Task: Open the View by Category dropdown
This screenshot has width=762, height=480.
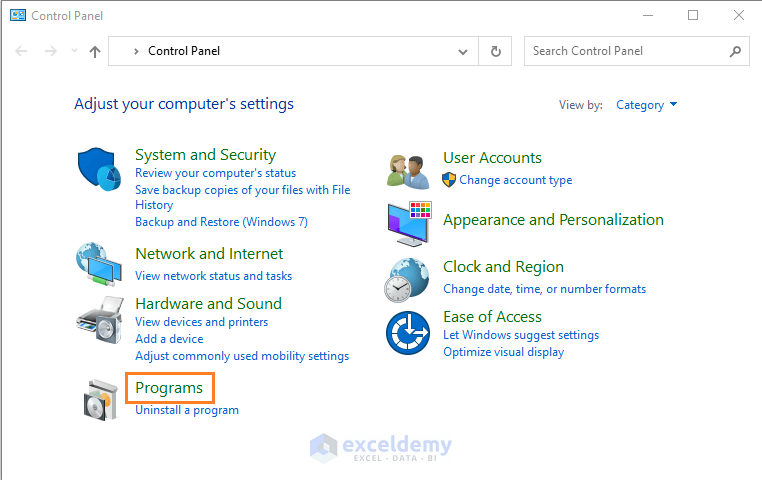Action: pos(646,105)
